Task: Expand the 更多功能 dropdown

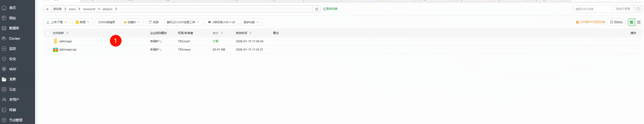Action: [x=251, y=22]
